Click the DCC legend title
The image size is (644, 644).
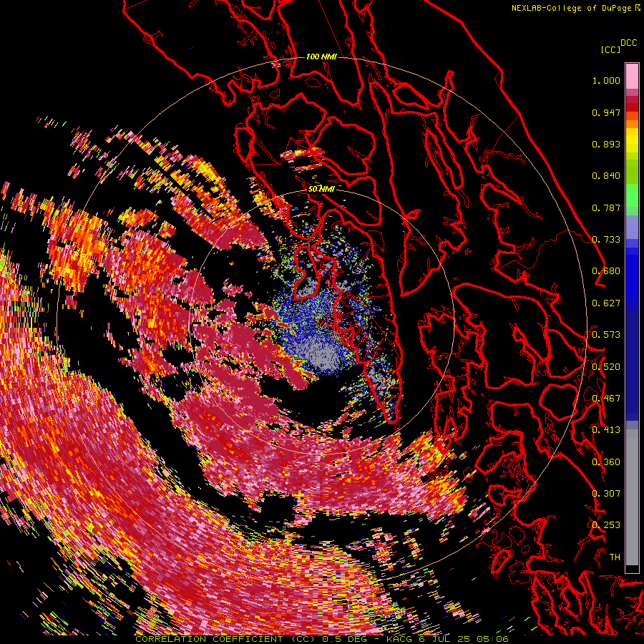[629, 43]
